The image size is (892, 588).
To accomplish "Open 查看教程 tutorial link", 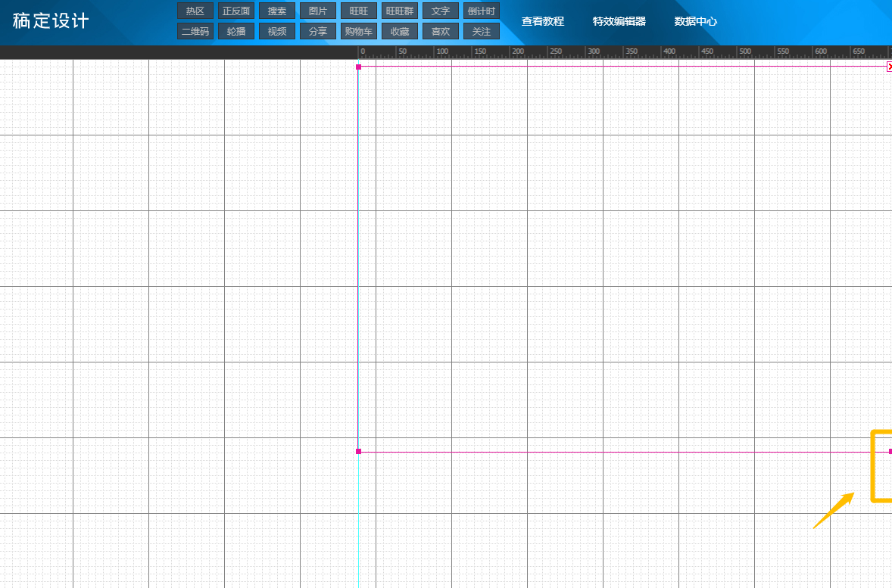I will tap(543, 21).
